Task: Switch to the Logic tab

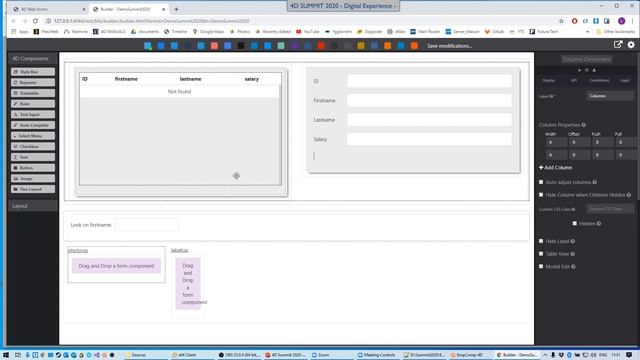Action: [624, 80]
